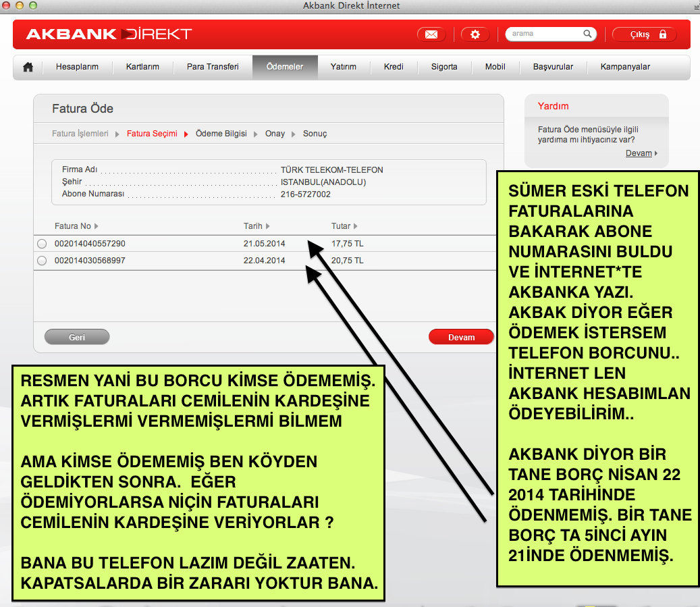The image size is (700, 607).
Task: Sort by Tutar column arrow
Action: click(x=355, y=226)
